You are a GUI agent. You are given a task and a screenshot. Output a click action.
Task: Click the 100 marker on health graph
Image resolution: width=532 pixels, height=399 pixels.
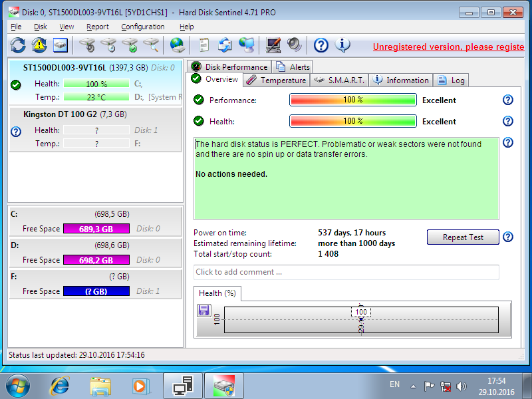point(361,312)
